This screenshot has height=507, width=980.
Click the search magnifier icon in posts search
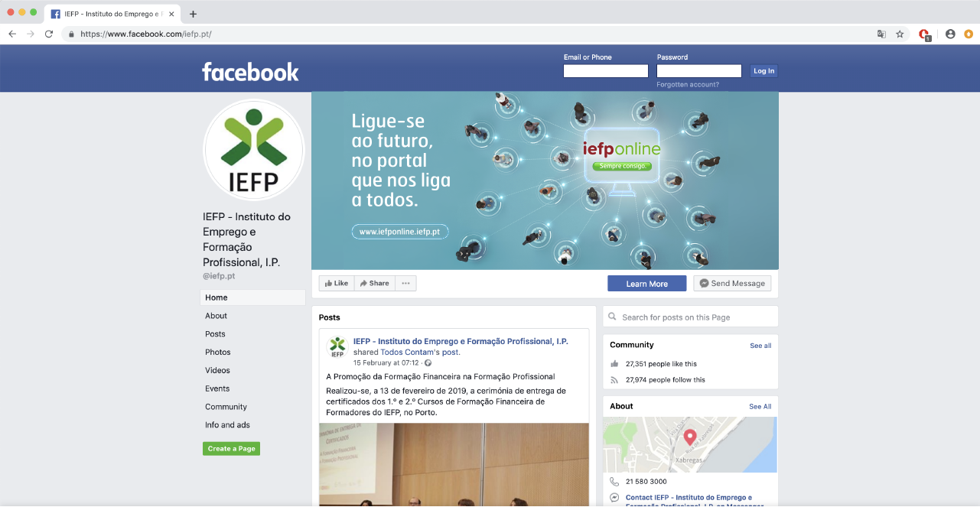point(612,317)
